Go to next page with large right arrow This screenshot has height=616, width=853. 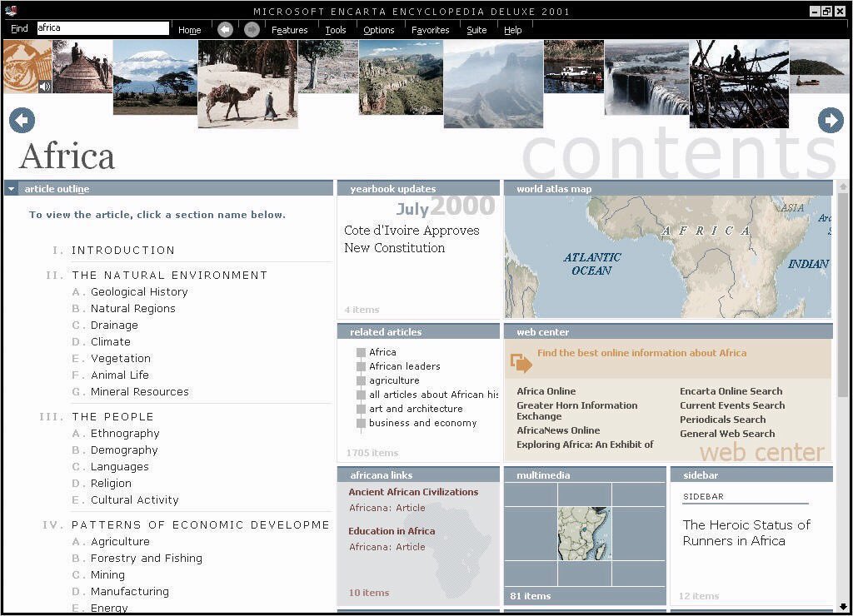(831, 120)
